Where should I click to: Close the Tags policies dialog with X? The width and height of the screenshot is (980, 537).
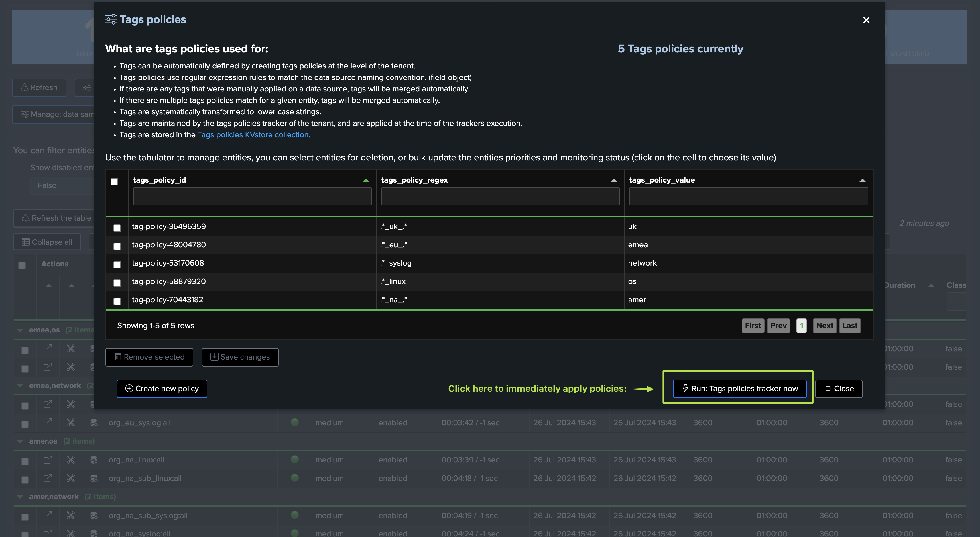pos(866,20)
